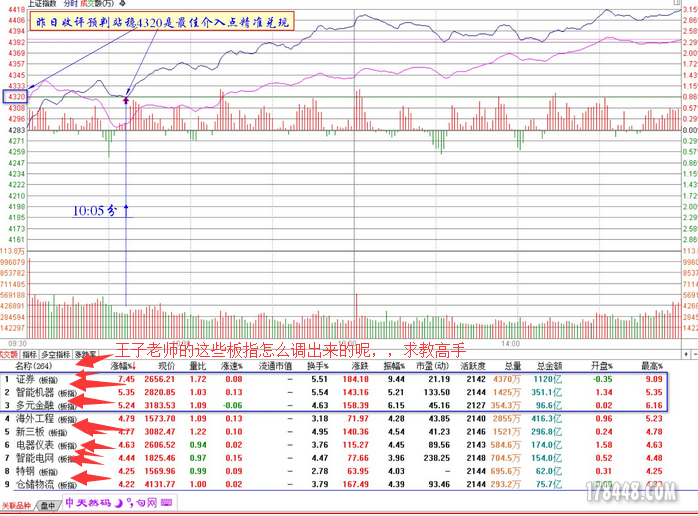
Task: Sort by the 振幅% column header
Action: pos(394,366)
